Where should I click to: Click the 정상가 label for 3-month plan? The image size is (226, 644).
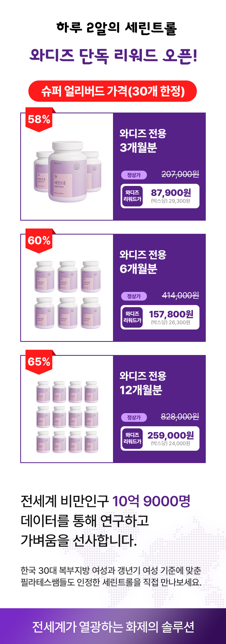coord(134,175)
